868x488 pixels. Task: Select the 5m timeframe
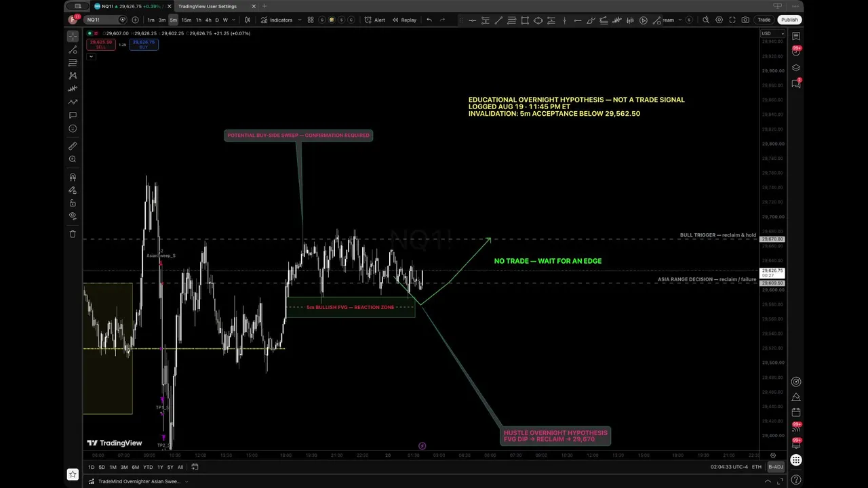pos(174,20)
